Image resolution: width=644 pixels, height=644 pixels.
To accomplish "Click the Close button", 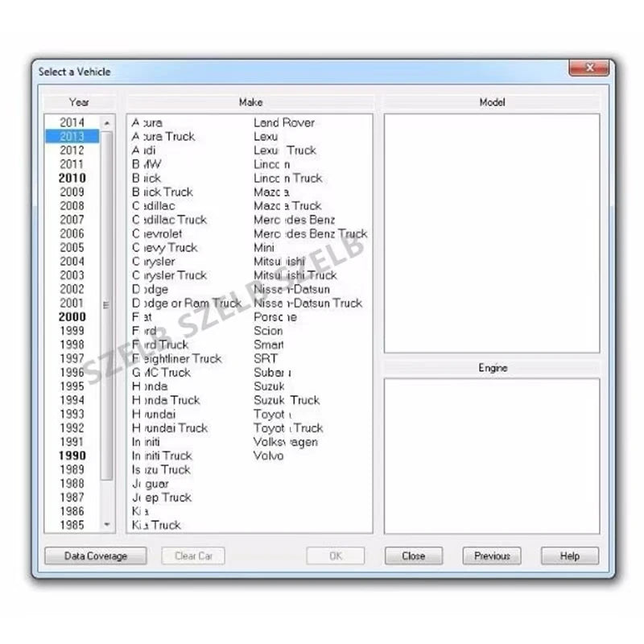I will 414,555.
